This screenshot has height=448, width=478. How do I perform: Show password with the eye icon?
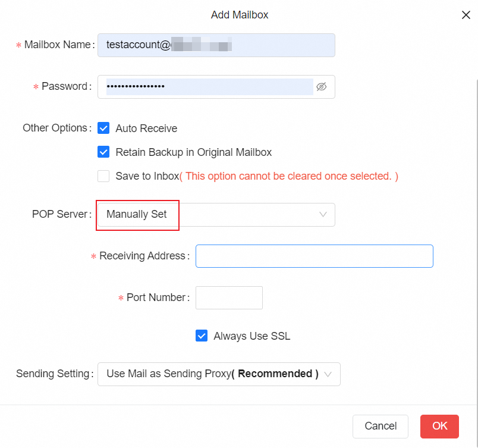coord(321,87)
